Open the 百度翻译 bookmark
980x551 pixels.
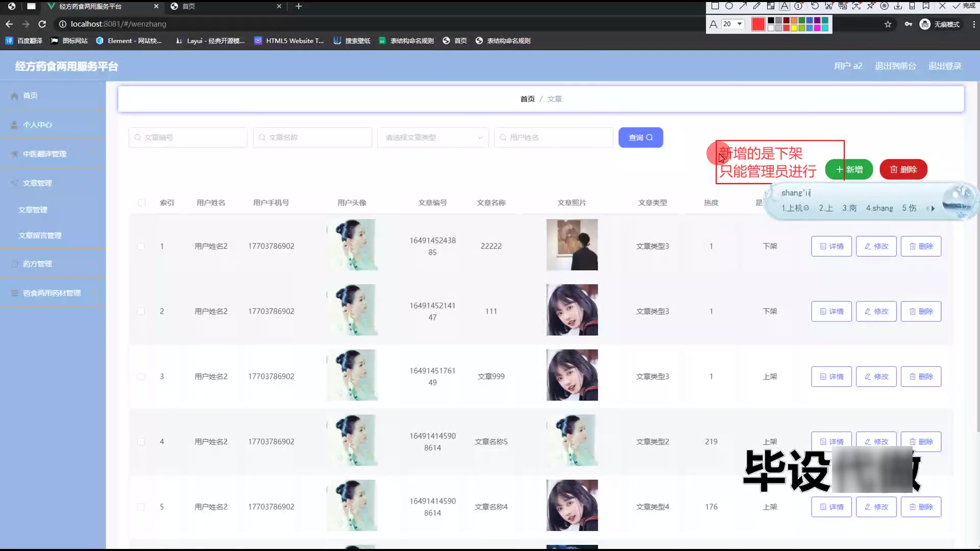[x=24, y=41]
